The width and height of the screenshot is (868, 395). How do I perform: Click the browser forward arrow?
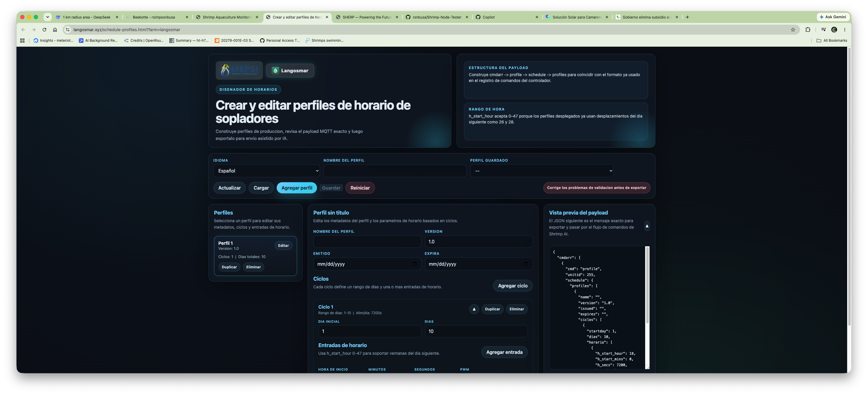34,30
